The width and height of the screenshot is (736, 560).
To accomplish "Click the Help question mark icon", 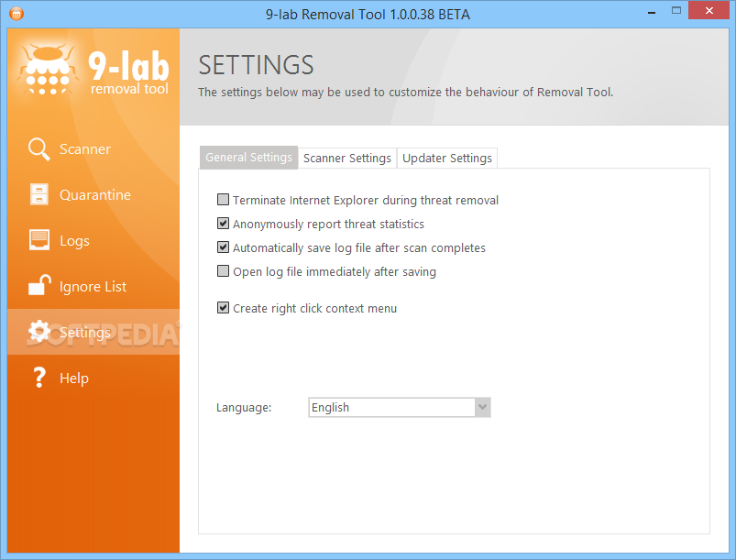I will pyautogui.click(x=39, y=378).
